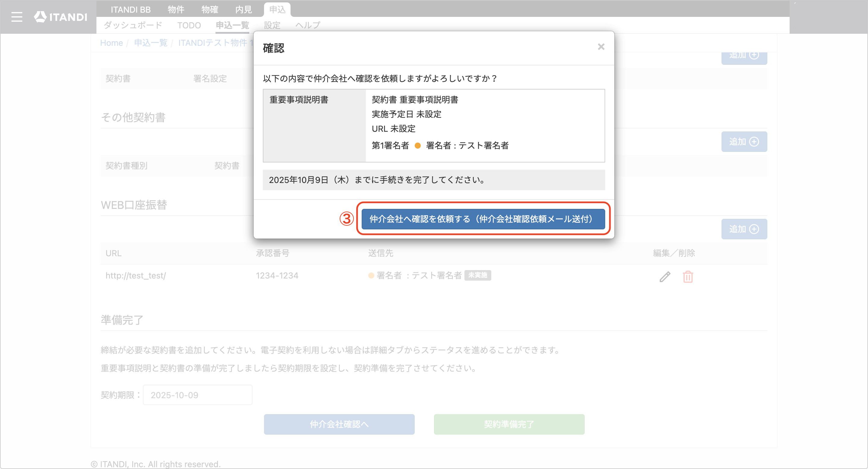This screenshot has width=868, height=469.
Task: Switch to the 内見 tab
Action: 243,9
